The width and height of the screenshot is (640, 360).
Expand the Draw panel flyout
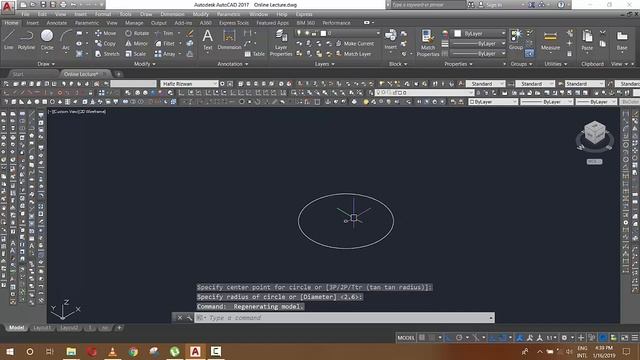point(46,64)
